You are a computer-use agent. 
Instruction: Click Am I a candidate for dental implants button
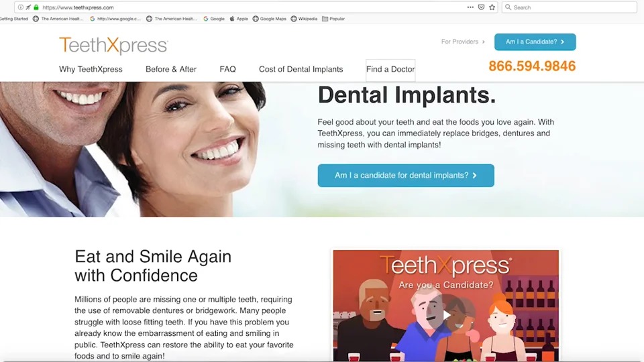point(406,176)
